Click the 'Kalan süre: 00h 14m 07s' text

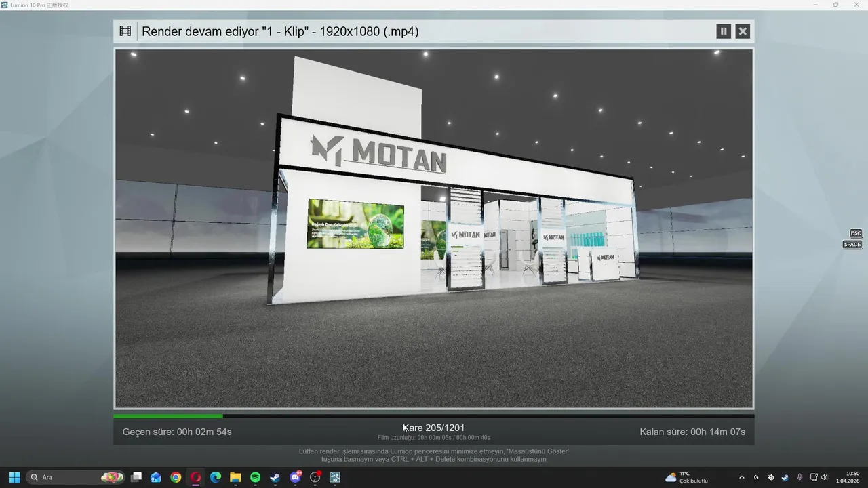[692, 432]
